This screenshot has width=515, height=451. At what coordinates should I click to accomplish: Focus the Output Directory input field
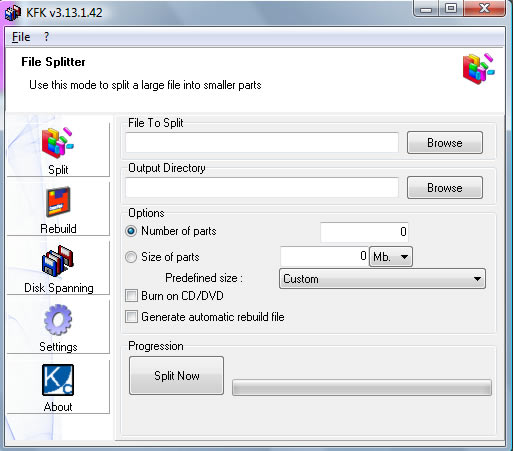pyautogui.click(x=262, y=187)
